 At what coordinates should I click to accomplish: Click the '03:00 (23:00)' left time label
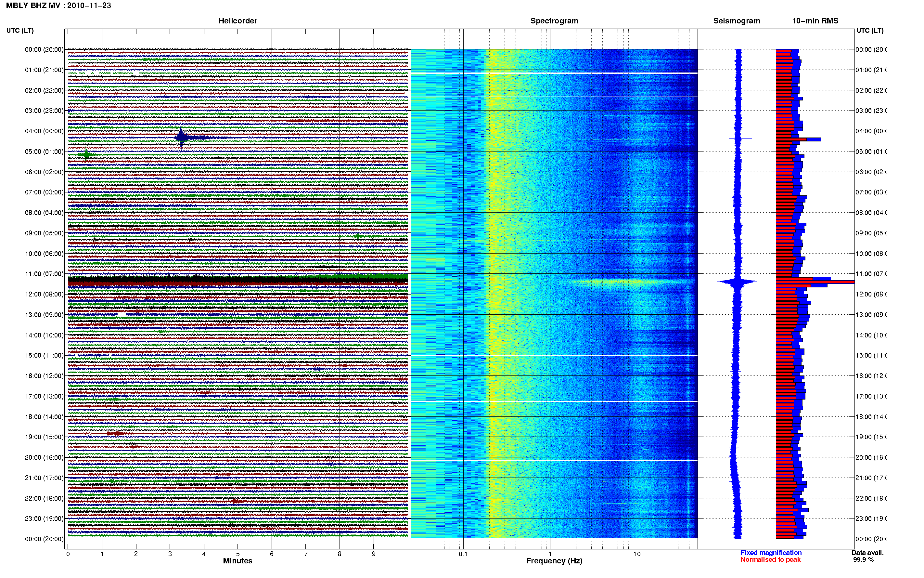coord(44,111)
